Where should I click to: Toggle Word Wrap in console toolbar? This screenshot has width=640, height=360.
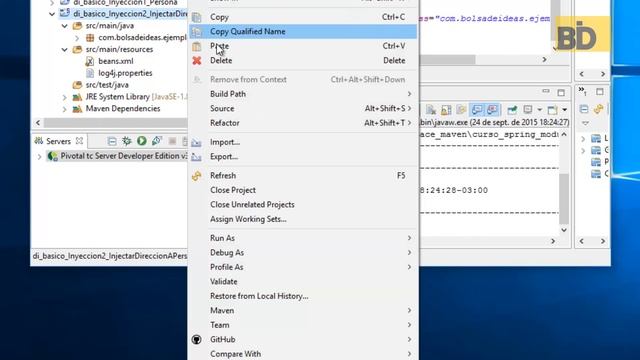coord(461,109)
